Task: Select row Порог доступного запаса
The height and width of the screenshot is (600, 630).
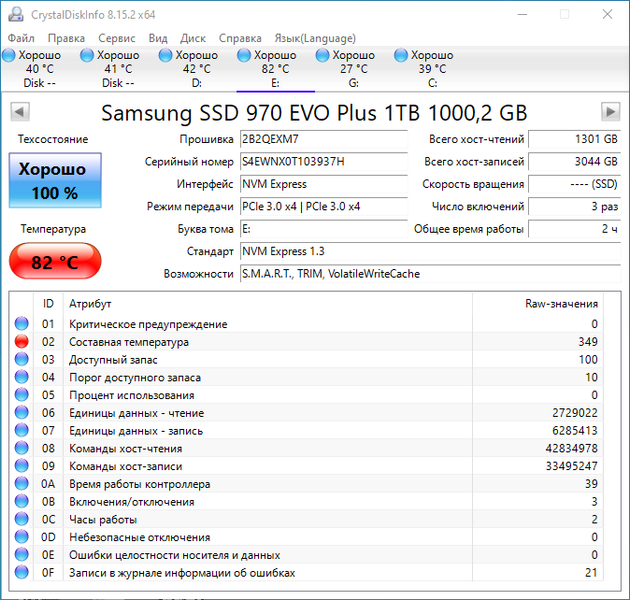Action: (306, 377)
